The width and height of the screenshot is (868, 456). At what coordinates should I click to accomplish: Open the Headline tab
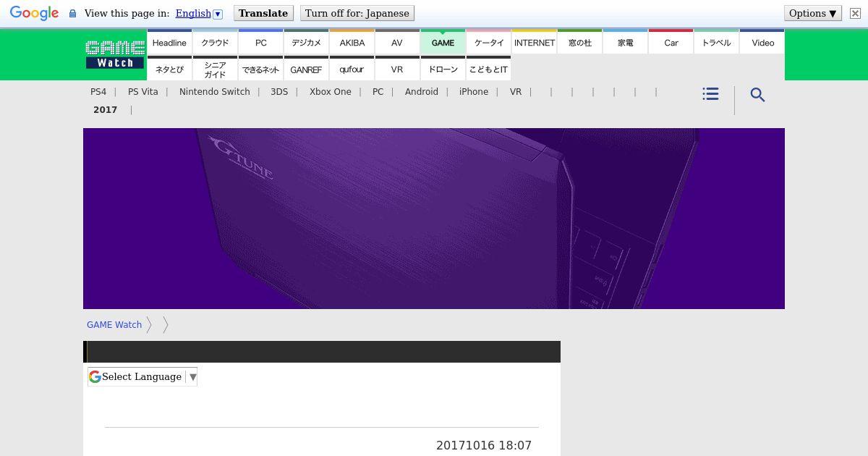169,42
